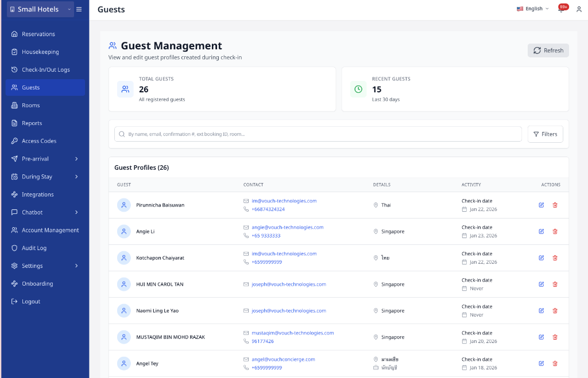Click the Check-In/Out Logs icon
Viewport: 588px width, 378px height.
point(14,69)
